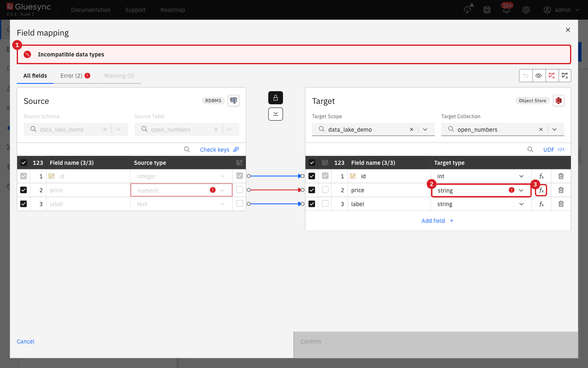Click the cloud update icon in top bar
The image size is (588, 368).
tap(468, 9)
